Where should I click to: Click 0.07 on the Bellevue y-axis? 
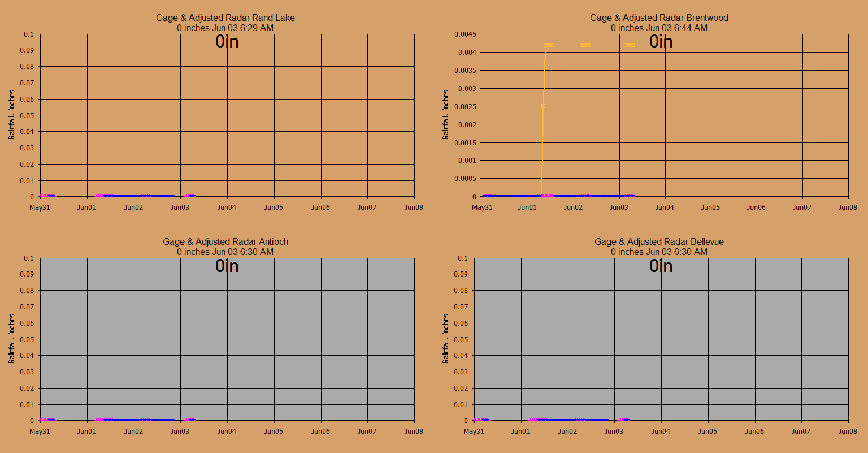coord(461,307)
